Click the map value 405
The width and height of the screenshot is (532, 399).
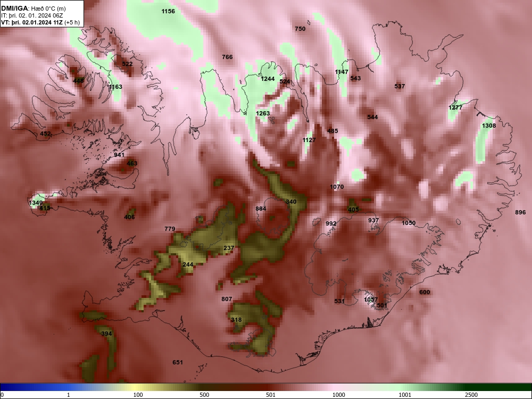[x=353, y=210]
